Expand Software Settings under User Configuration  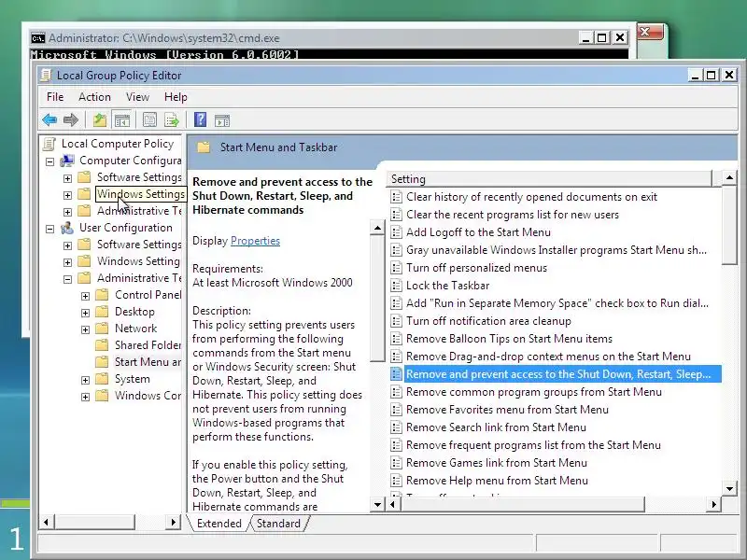[67, 245]
